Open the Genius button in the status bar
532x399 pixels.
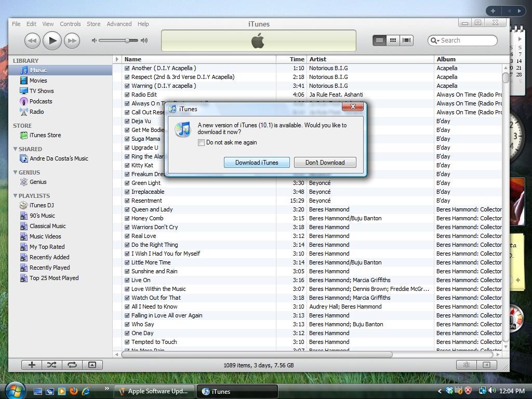pos(467,365)
